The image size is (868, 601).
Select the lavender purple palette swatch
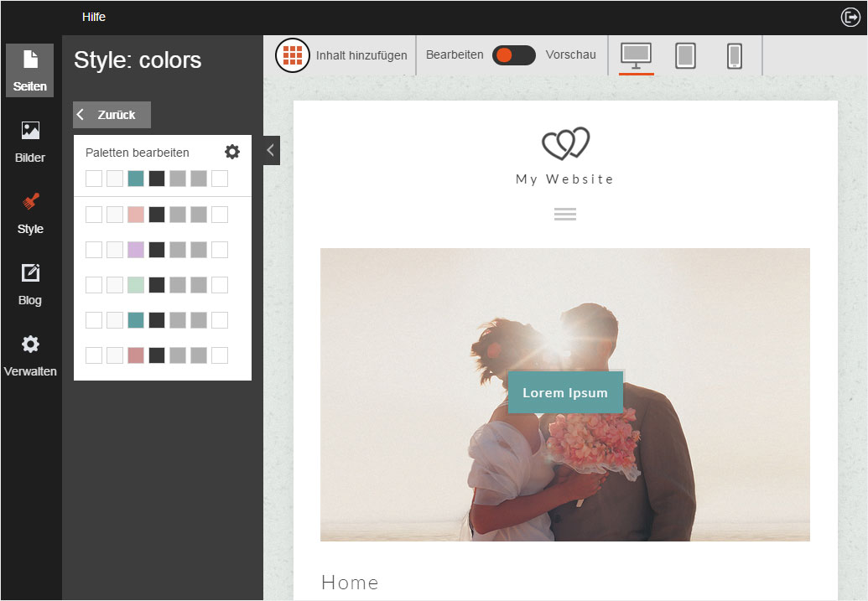(136, 250)
